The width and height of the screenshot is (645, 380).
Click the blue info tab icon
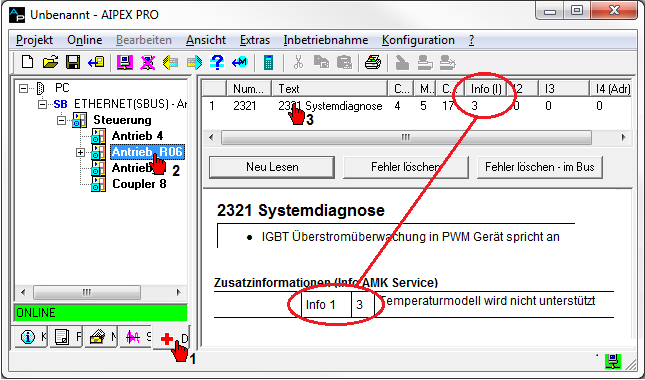pos(28,338)
